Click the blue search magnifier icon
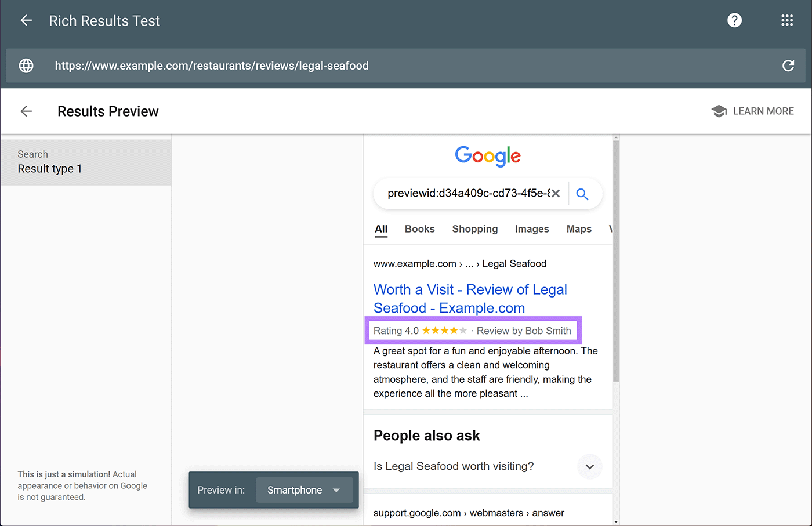This screenshot has height=526, width=812. click(582, 194)
